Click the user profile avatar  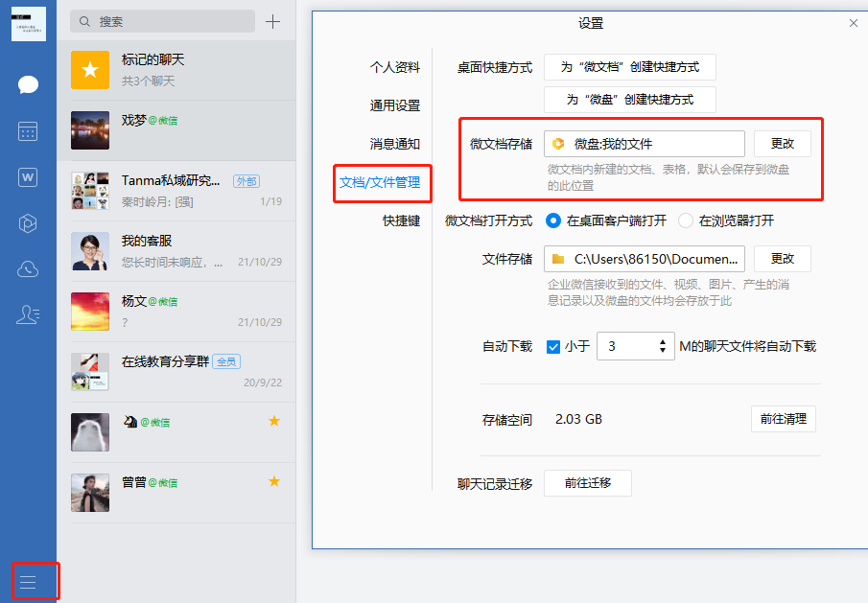[28, 24]
